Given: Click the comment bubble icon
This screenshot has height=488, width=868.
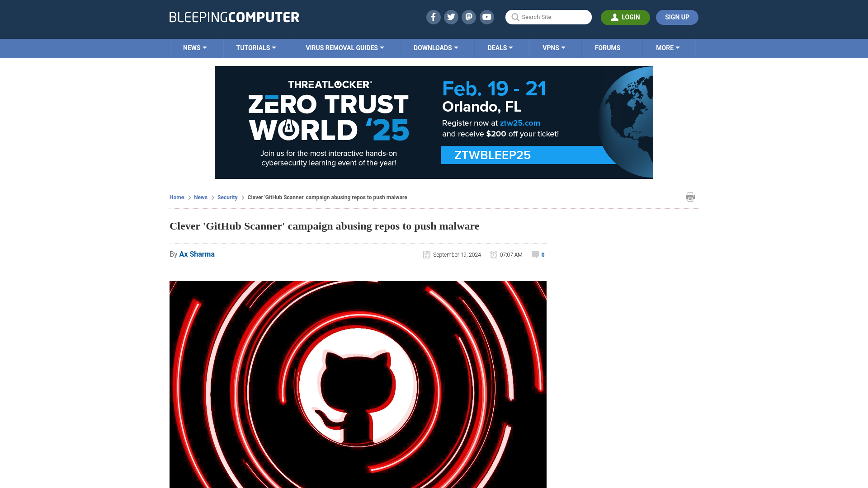Looking at the screenshot, I should click(x=535, y=254).
